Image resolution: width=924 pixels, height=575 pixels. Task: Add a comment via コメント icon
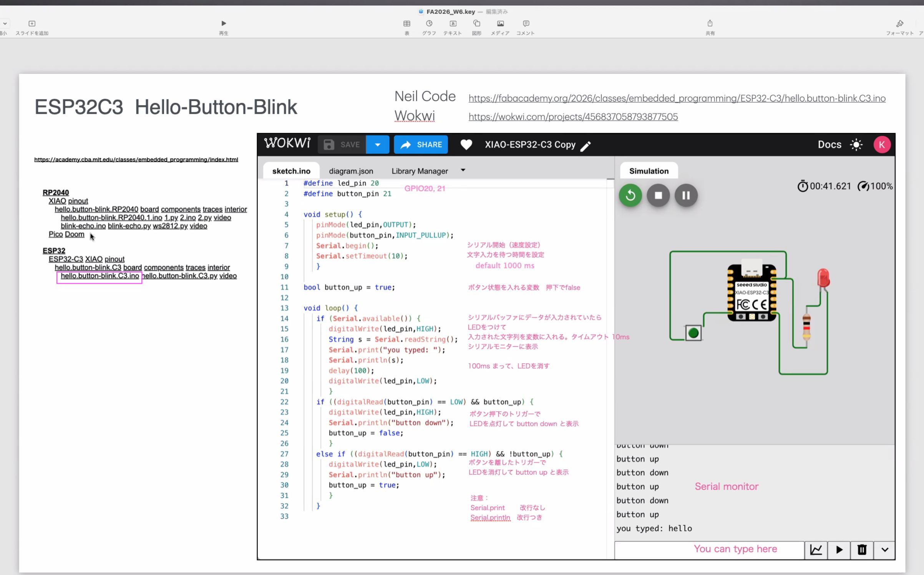tap(526, 23)
